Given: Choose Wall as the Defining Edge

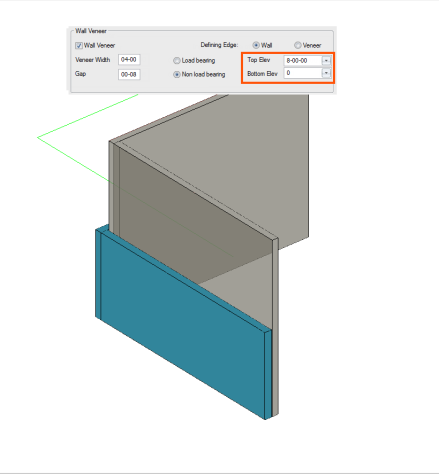Looking at the screenshot, I should tap(256, 45).
